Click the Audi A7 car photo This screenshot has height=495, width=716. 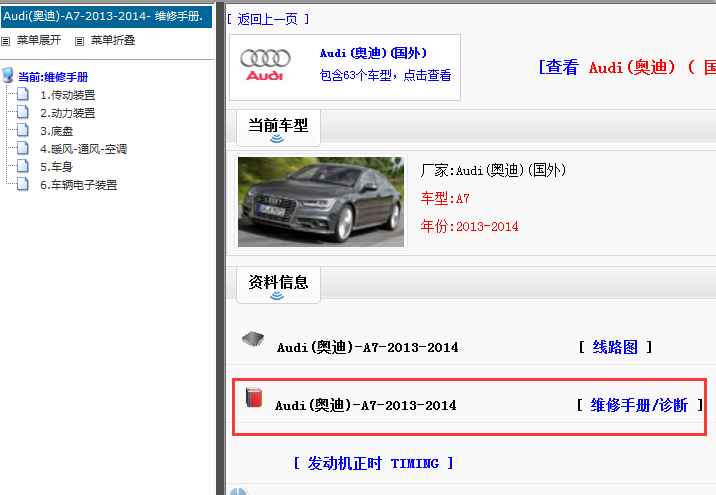pyautogui.click(x=321, y=202)
